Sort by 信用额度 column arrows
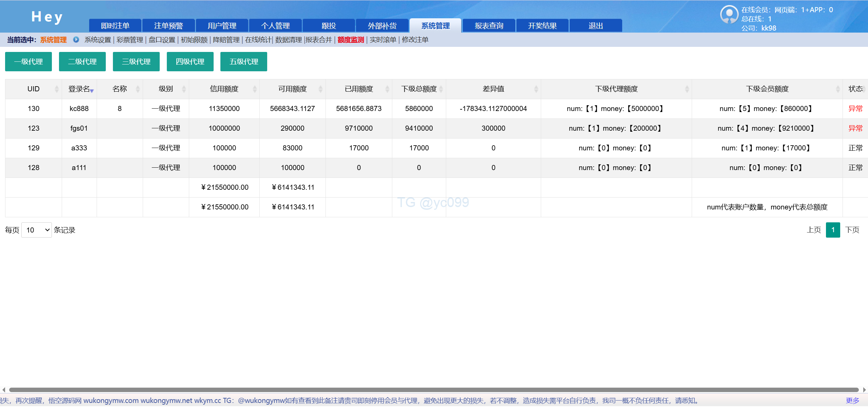Screen dimensions: 868x407 coord(255,89)
